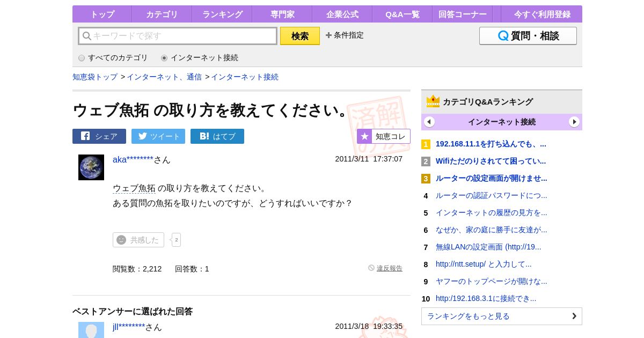Click ランキングをもっと見る button

pos(502,316)
